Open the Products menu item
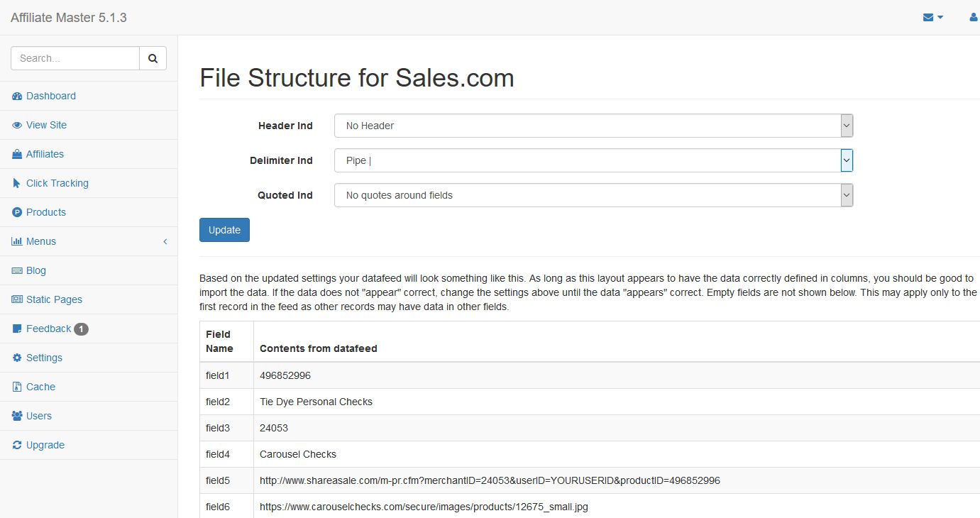Screen dimensions: 980x518 coord(45,212)
